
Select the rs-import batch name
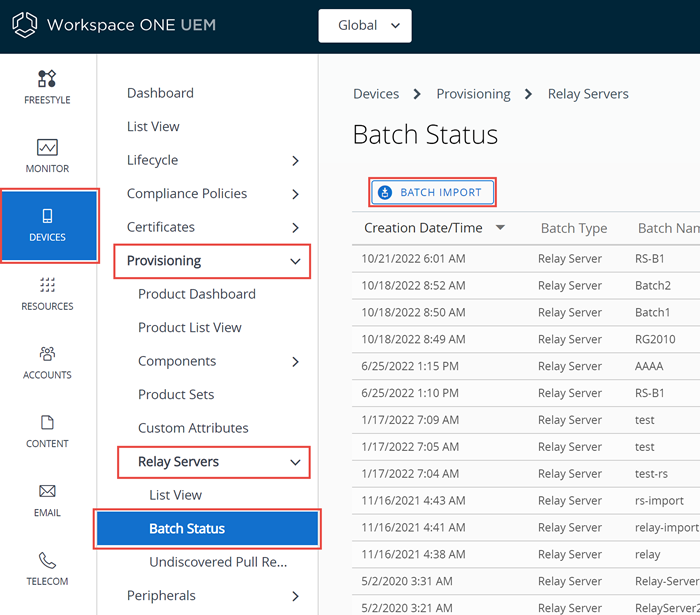click(659, 501)
